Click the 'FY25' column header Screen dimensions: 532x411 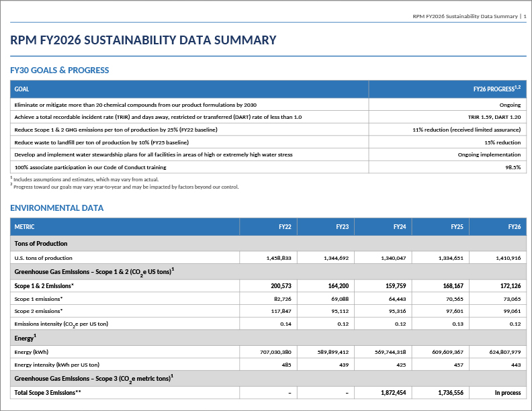[x=457, y=227]
